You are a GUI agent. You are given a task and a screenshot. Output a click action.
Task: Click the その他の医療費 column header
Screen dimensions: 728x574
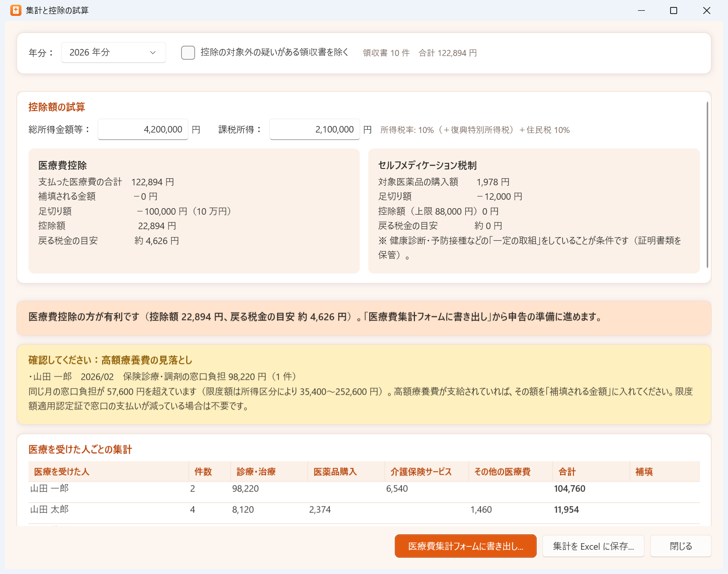coord(511,472)
